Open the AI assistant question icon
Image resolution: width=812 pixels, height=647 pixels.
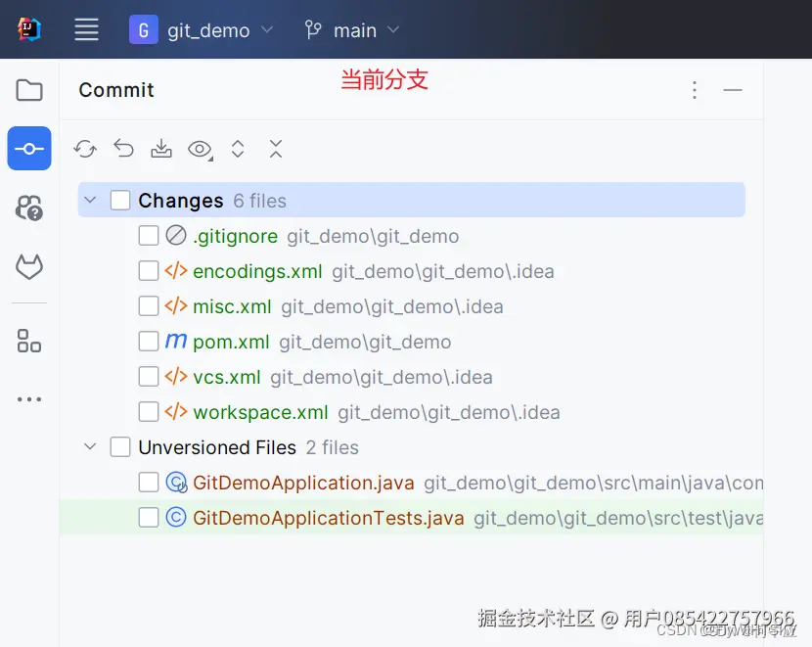click(x=29, y=208)
